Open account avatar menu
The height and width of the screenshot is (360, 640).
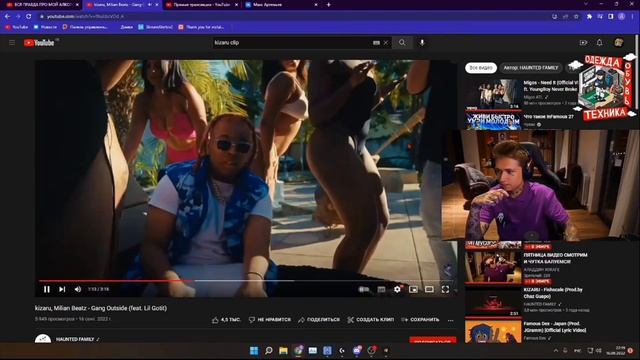click(619, 42)
